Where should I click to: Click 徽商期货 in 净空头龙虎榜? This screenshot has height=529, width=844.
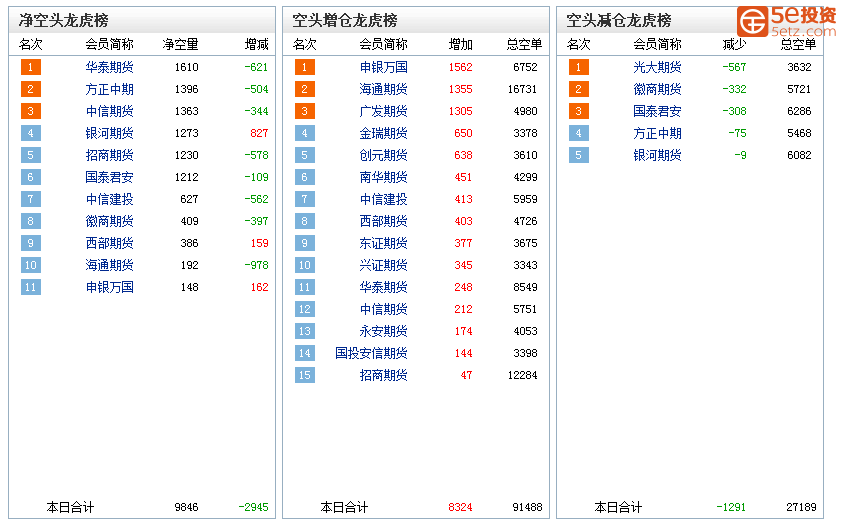[109, 221]
